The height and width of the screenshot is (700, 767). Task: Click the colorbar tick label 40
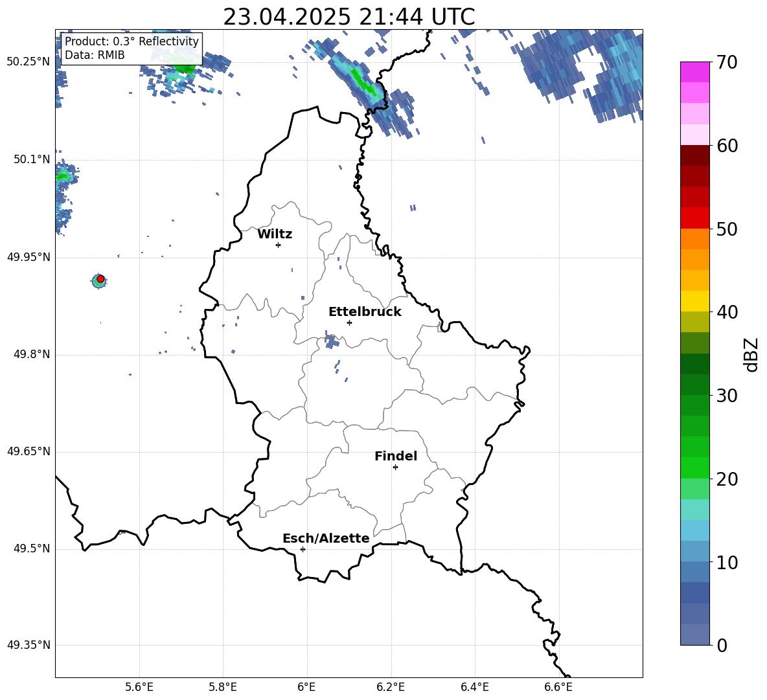[x=727, y=312]
